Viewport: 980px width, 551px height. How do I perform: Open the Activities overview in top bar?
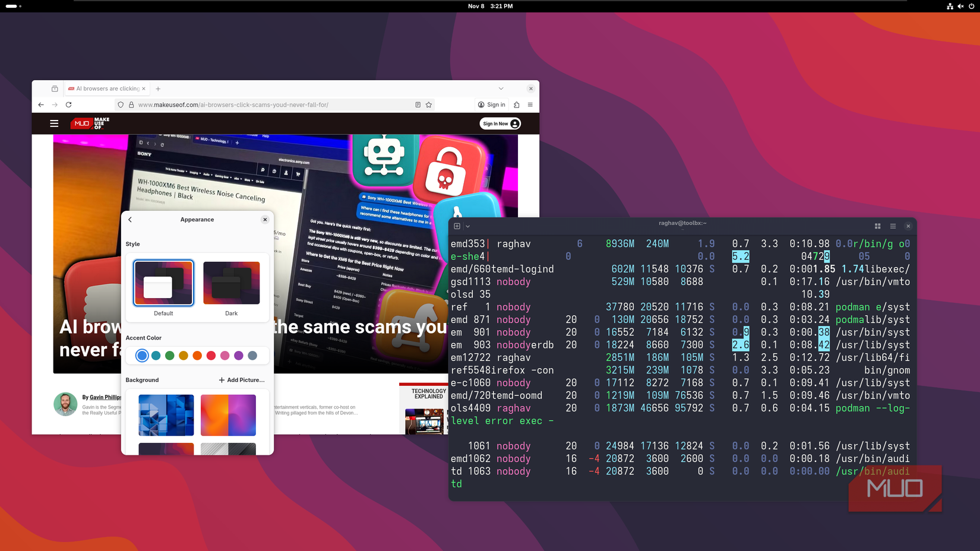(x=13, y=6)
